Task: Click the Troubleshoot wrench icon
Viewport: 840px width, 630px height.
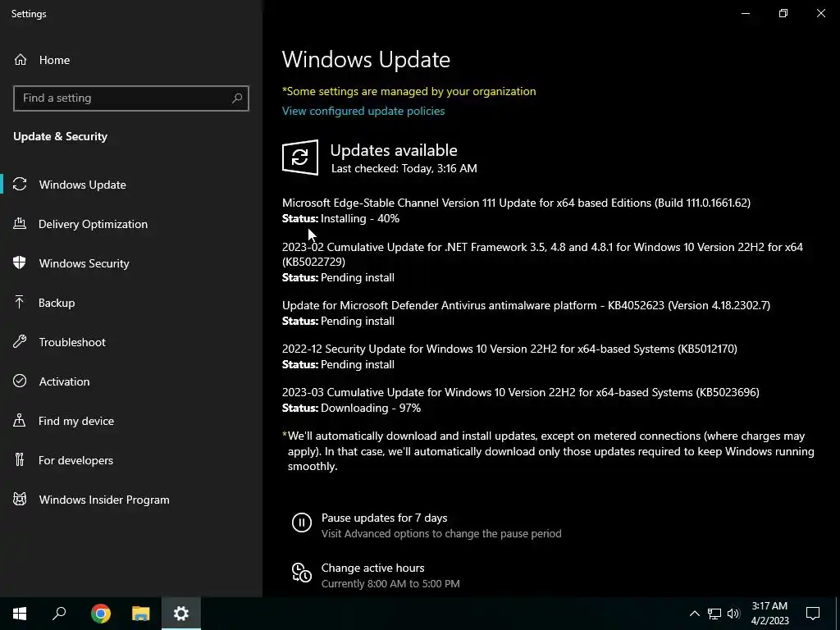Action: click(x=20, y=342)
